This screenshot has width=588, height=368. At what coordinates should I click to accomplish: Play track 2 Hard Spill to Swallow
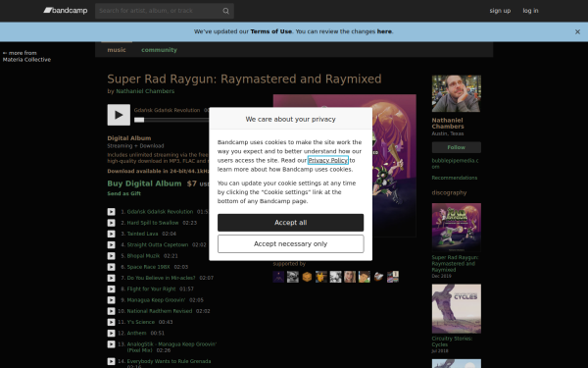pos(112,223)
